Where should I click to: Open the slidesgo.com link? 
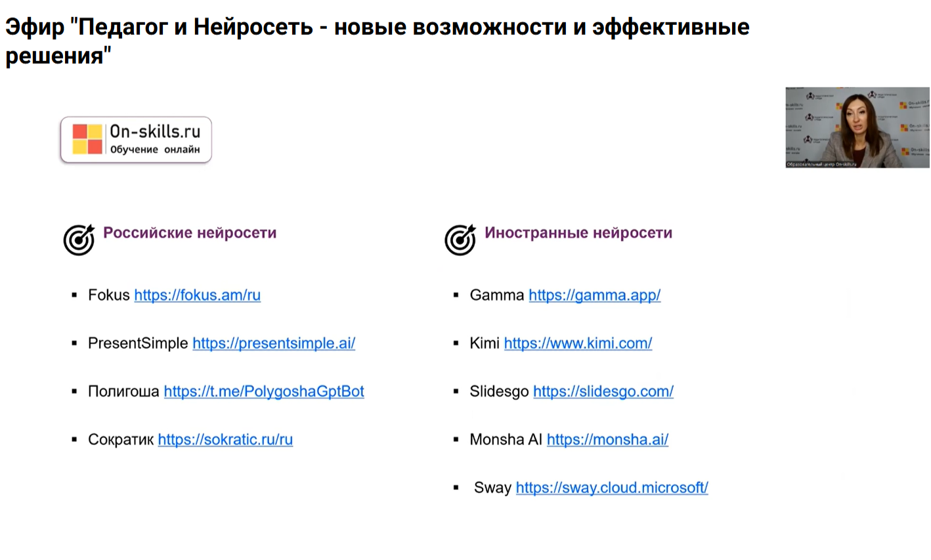coord(603,391)
